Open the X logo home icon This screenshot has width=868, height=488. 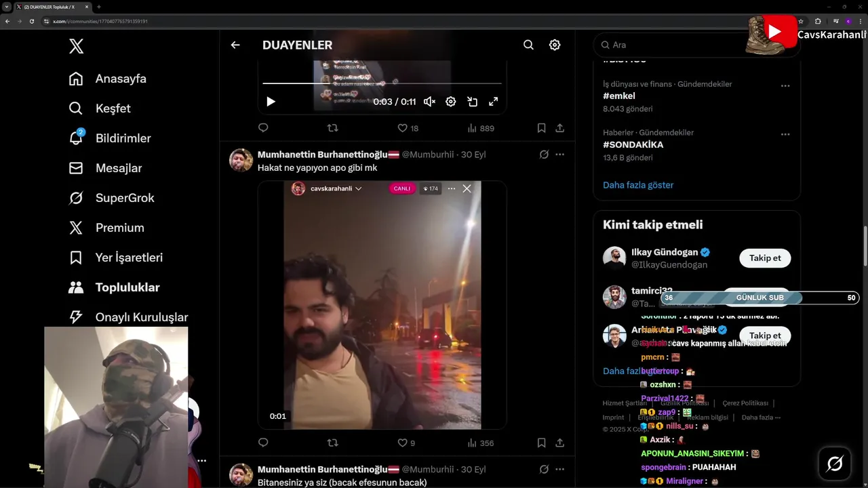click(x=76, y=46)
